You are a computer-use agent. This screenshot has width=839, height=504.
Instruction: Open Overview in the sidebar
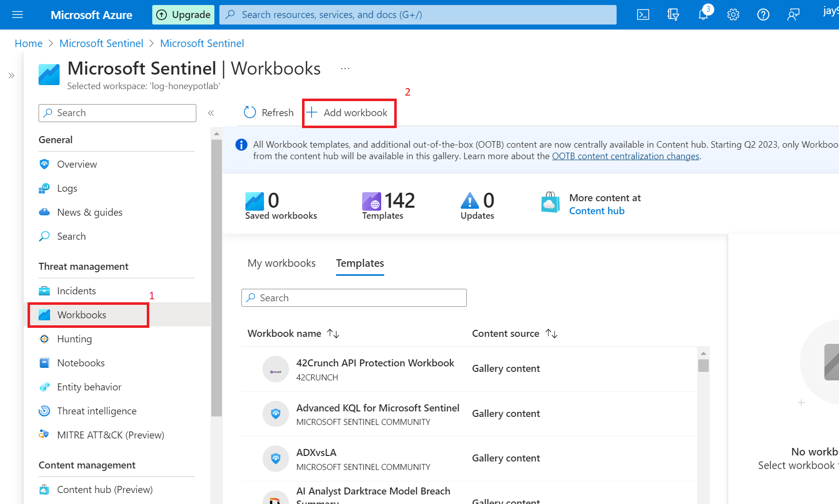click(x=77, y=164)
